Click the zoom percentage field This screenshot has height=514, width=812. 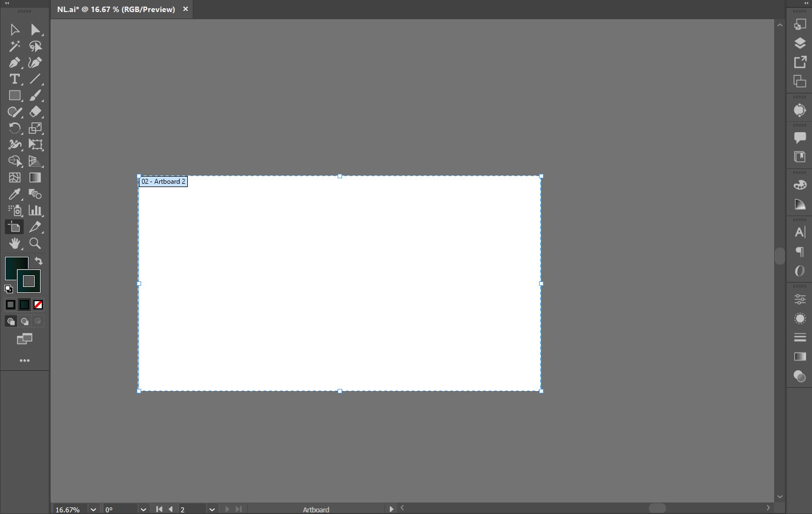click(x=70, y=510)
